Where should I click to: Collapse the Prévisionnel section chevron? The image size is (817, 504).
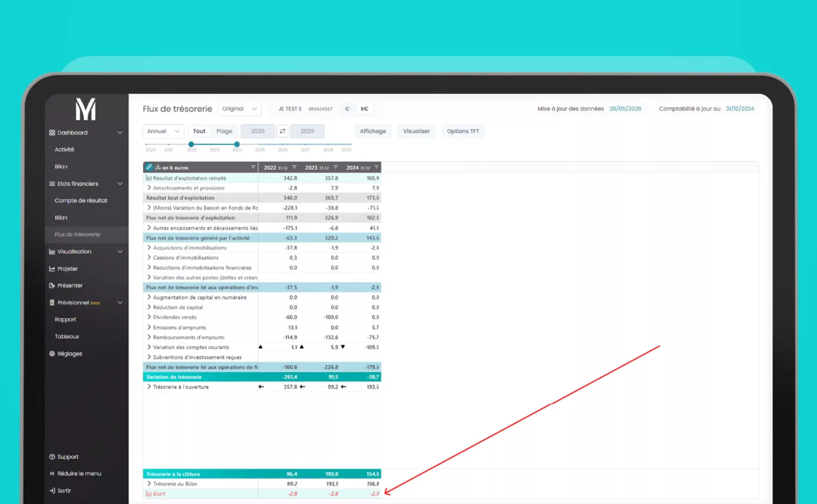[120, 302]
